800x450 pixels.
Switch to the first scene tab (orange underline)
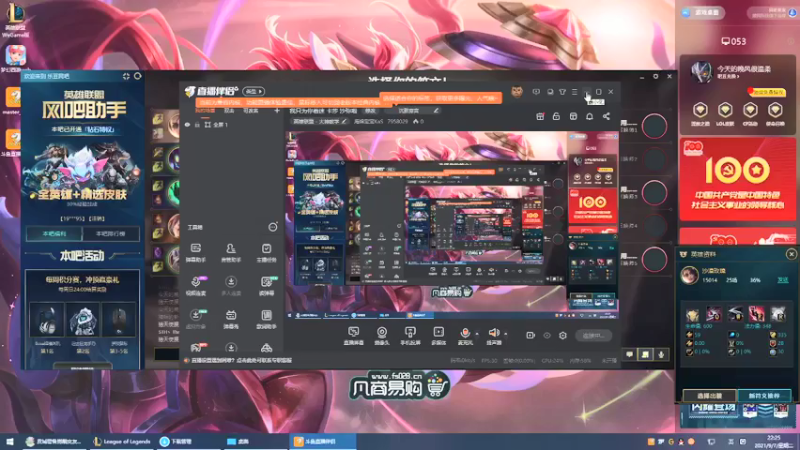205,111
